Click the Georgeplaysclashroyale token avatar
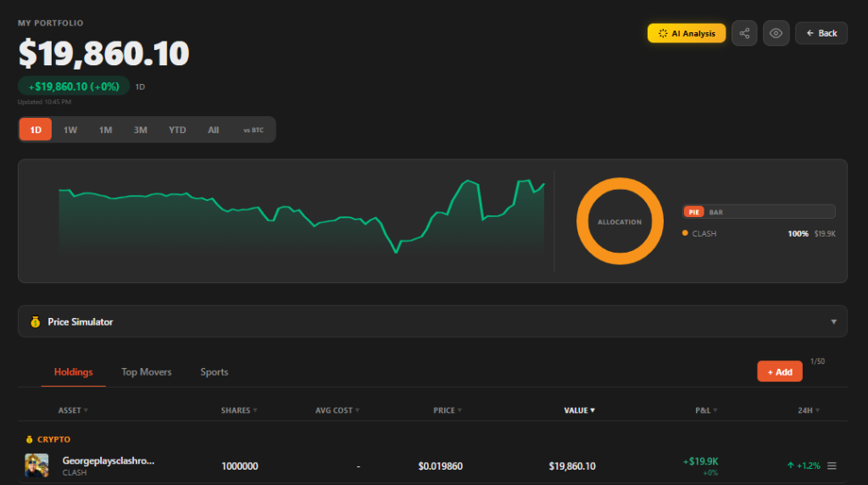Viewport: 868px width, 485px height. coord(37,465)
